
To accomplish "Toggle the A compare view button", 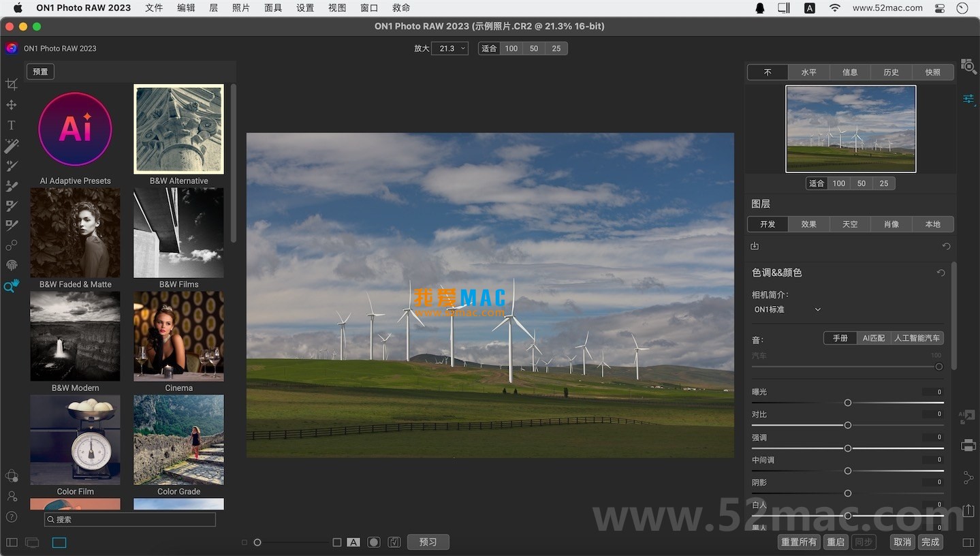I will pos(353,542).
